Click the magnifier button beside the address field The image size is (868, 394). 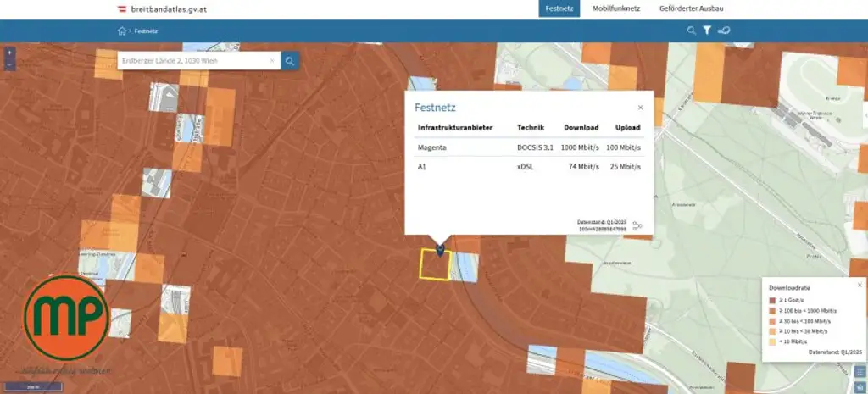290,61
